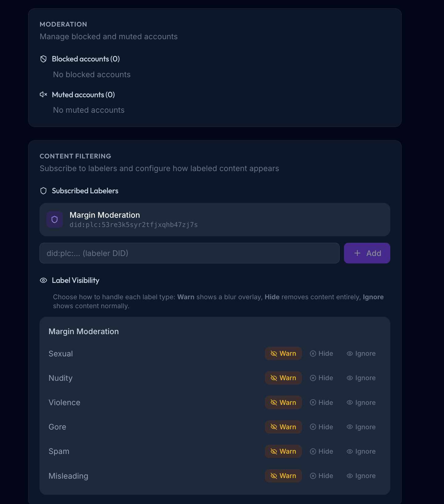Select Warn for Gore label
Image resolution: width=444 pixels, height=504 pixels.
[283, 427]
